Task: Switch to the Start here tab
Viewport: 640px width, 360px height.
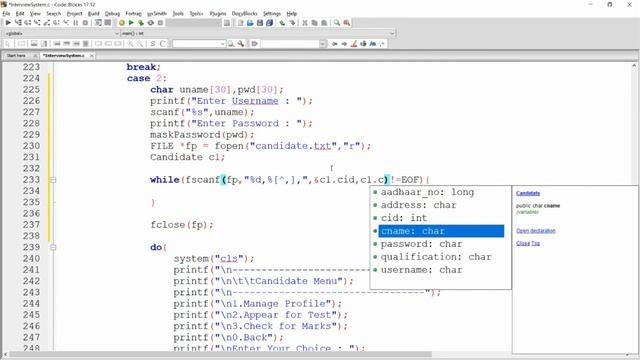Action: pos(16,56)
